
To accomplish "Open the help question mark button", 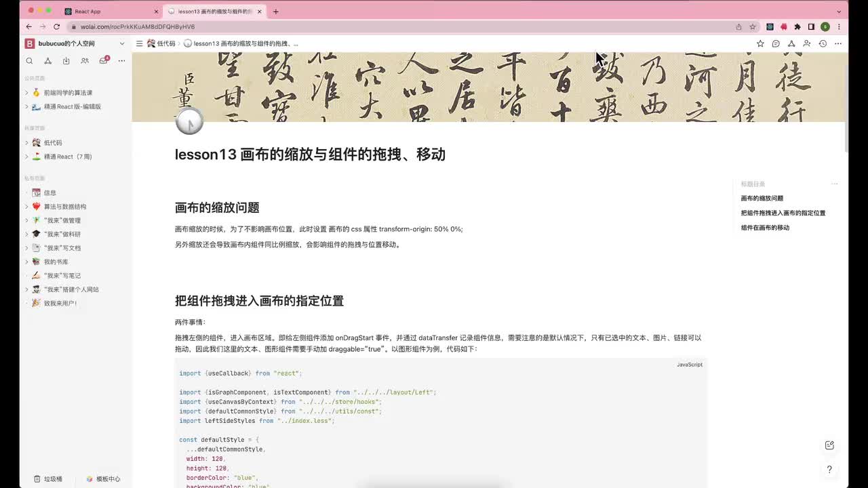I will [829, 469].
